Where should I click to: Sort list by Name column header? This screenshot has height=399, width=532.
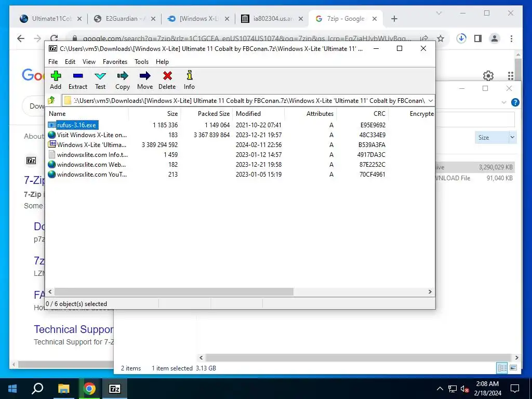87,114
